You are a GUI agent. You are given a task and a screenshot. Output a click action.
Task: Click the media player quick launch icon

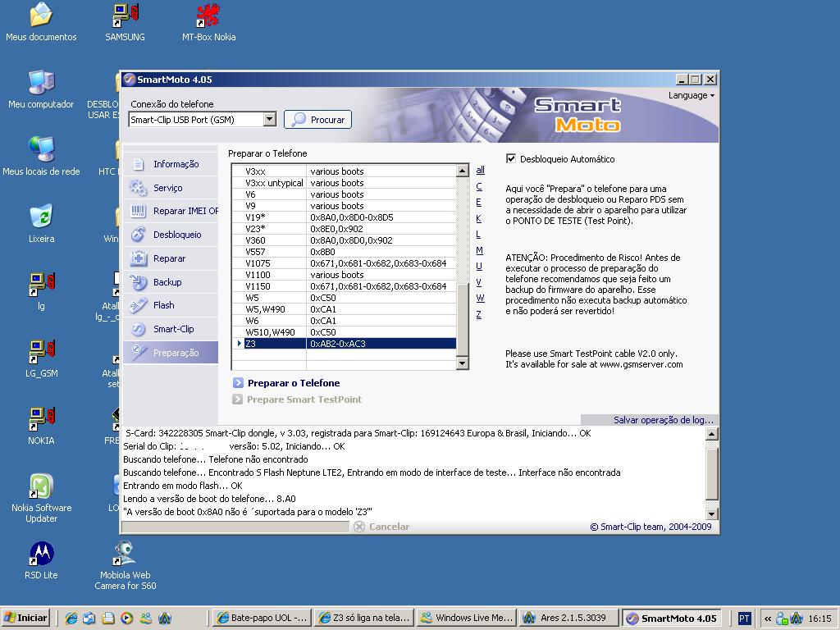tap(126, 619)
